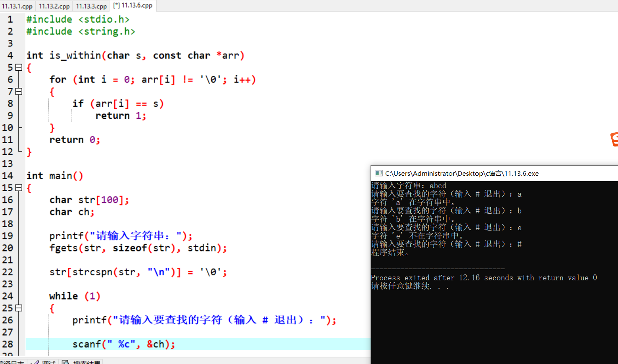Click the 'char str[100];' declaration

pyautogui.click(x=89, y=200)
